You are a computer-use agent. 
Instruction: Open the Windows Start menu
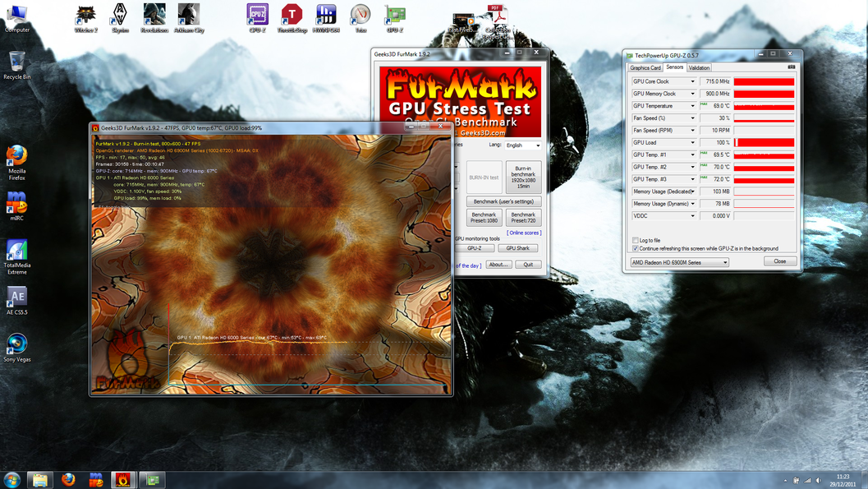[x=11, y=480]
